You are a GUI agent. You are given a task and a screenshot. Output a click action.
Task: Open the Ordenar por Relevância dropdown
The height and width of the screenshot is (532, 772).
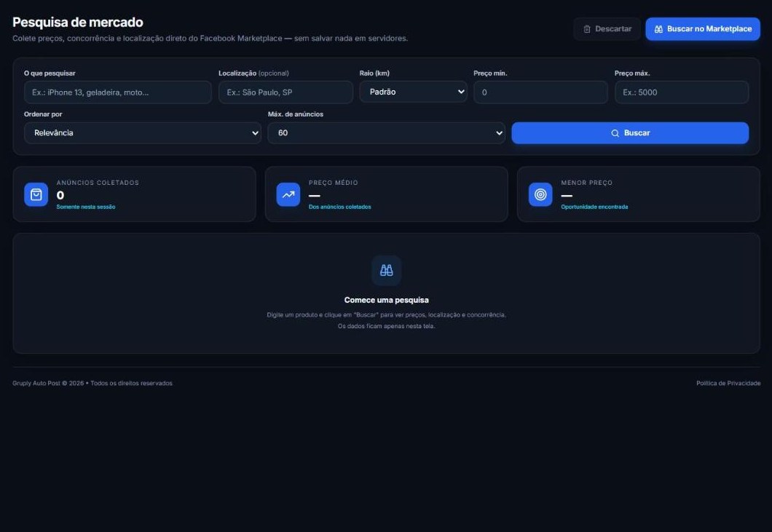point(142,133)
